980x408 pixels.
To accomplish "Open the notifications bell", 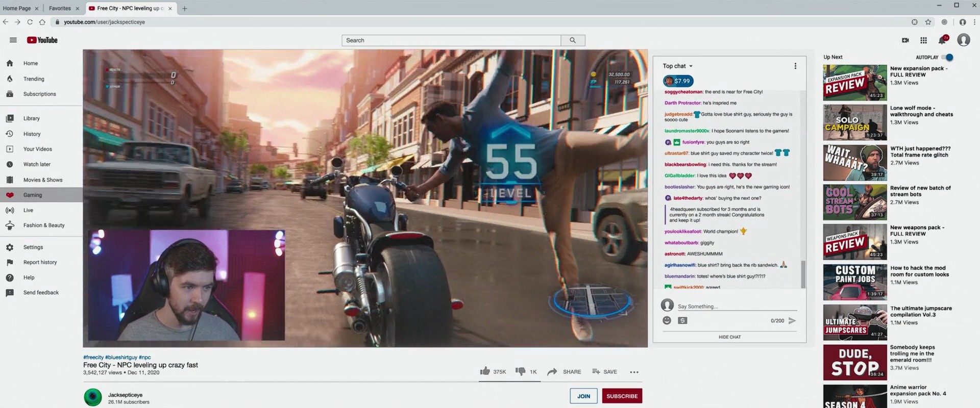I will (x=943, y=40).
